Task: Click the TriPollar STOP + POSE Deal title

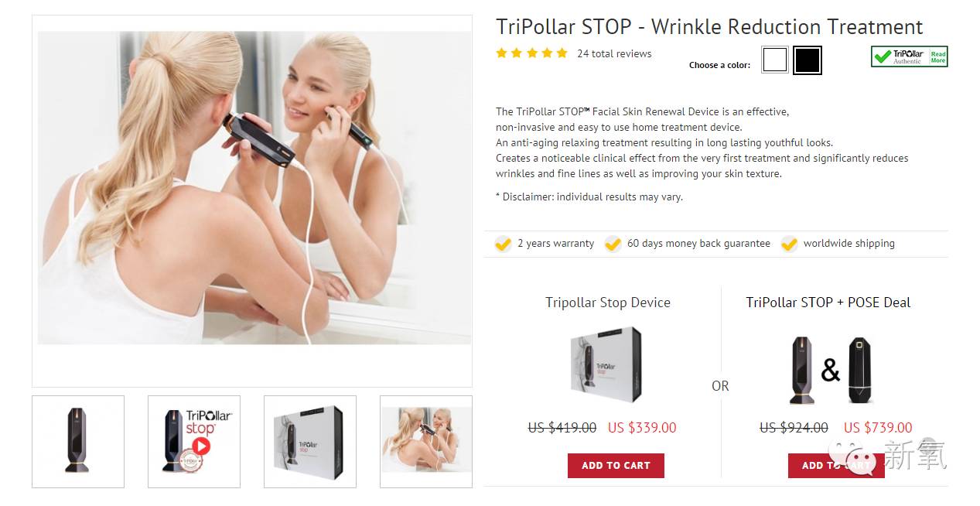Action: tap(828, 303)
